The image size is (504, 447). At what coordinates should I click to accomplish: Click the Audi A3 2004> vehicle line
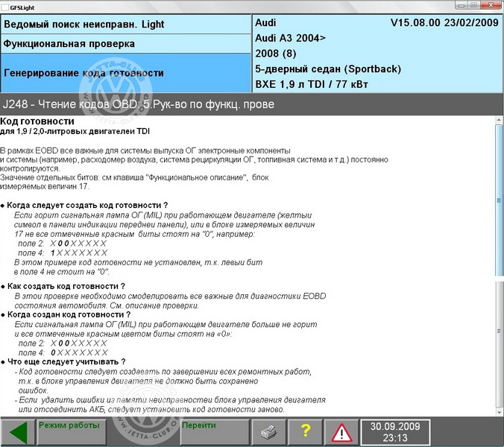[x=290, y=38]
